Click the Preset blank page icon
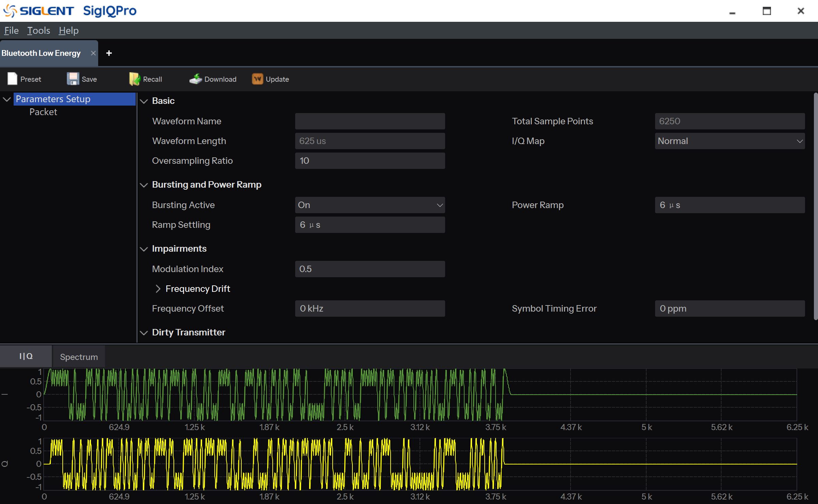 (x=12, y=79)
